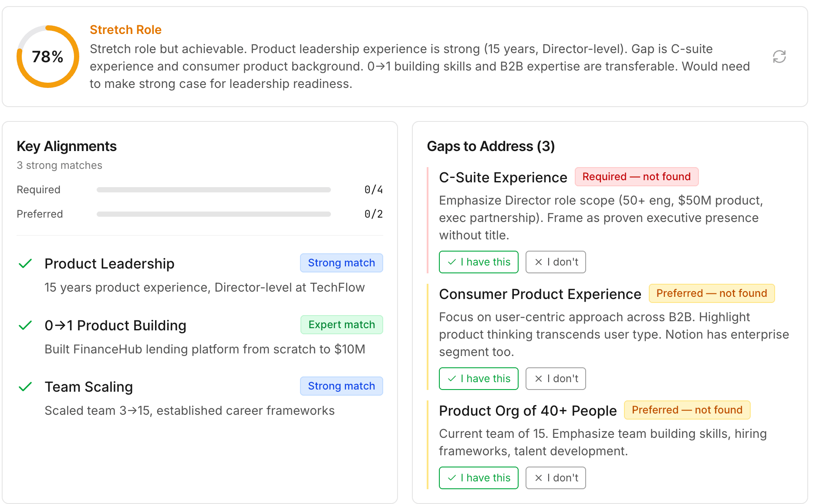
Task: Click green checkmark beside 0→1 Product Building
Action: pyautogui.click(x=26, y=325)
